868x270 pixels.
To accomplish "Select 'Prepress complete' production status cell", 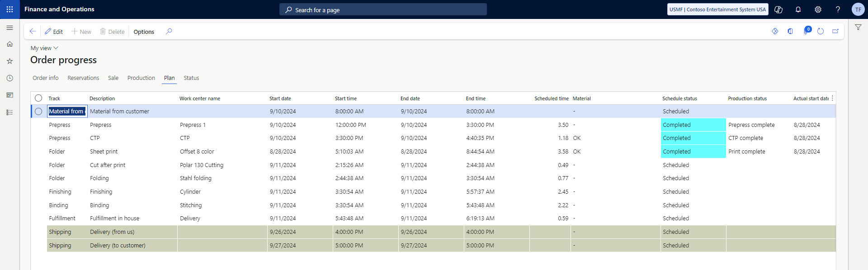I will click(751, 125).
